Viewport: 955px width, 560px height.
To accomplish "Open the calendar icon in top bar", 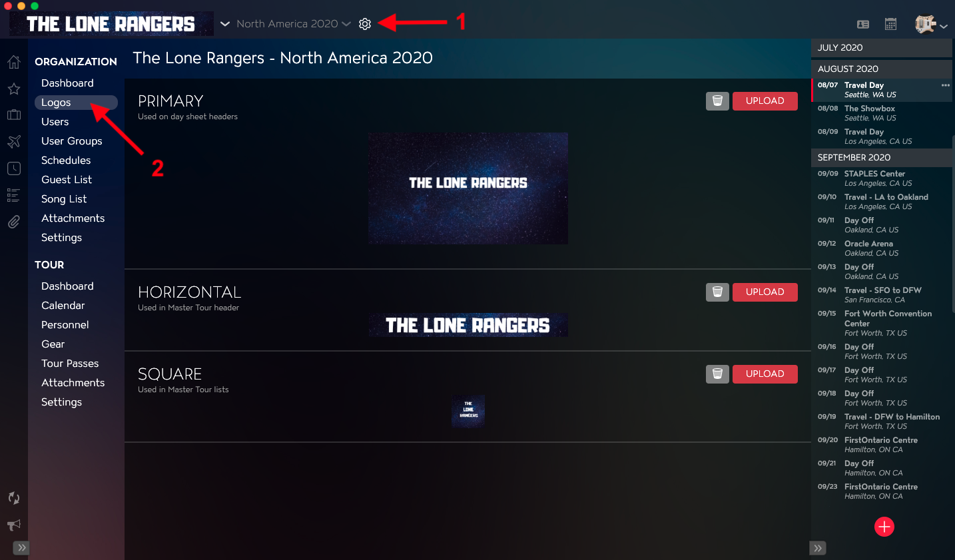I will pos(890,24).
